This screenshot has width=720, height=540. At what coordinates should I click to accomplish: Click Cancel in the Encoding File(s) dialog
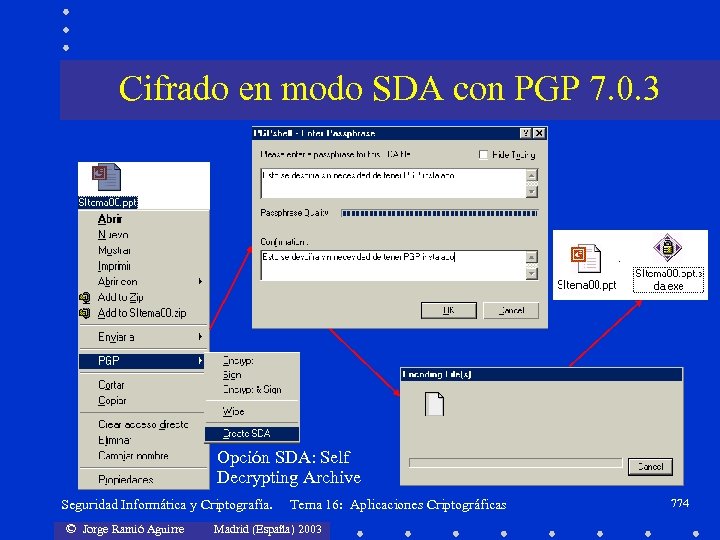pyautogui.click(x=650, y=467)
